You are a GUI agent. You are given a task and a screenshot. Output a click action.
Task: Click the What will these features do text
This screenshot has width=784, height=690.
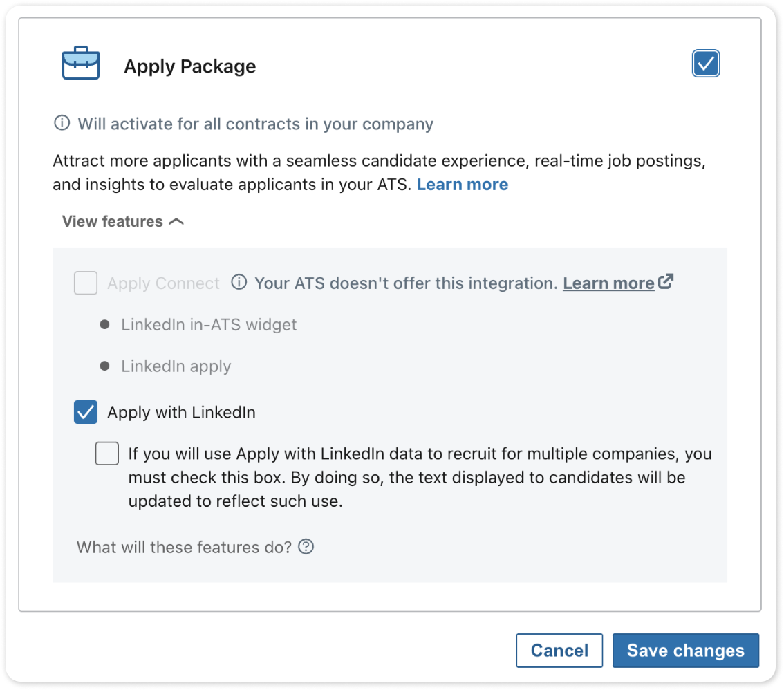(x=184, y=547)
